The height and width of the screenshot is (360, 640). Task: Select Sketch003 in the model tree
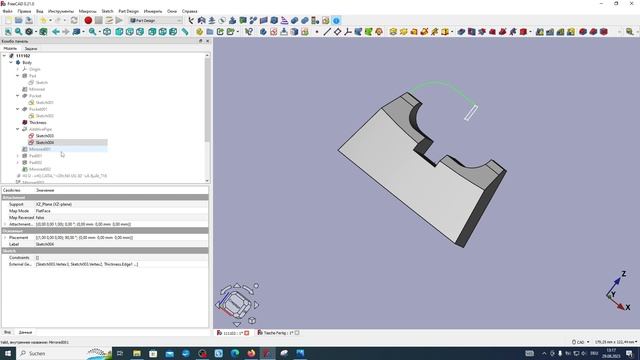[x=44, y=136]
